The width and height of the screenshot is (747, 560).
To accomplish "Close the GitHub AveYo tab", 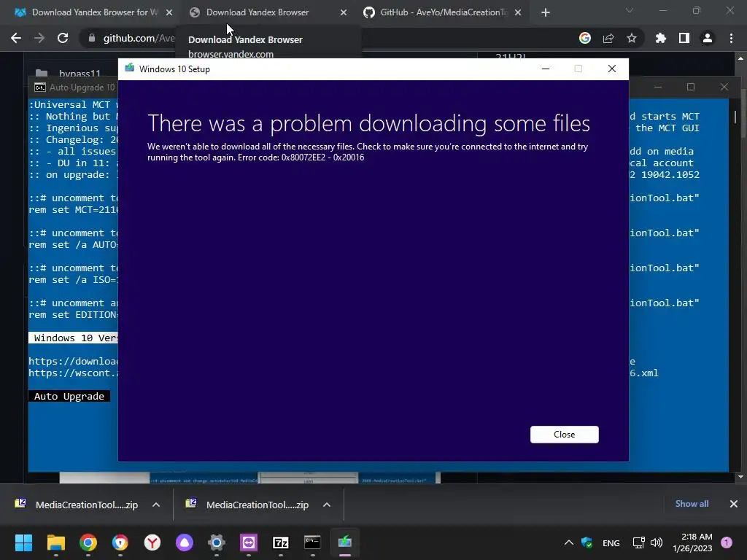I will (518, 12).
